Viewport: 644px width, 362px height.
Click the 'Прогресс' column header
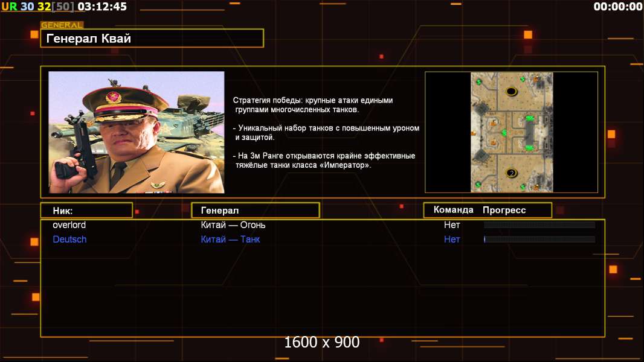504,210
